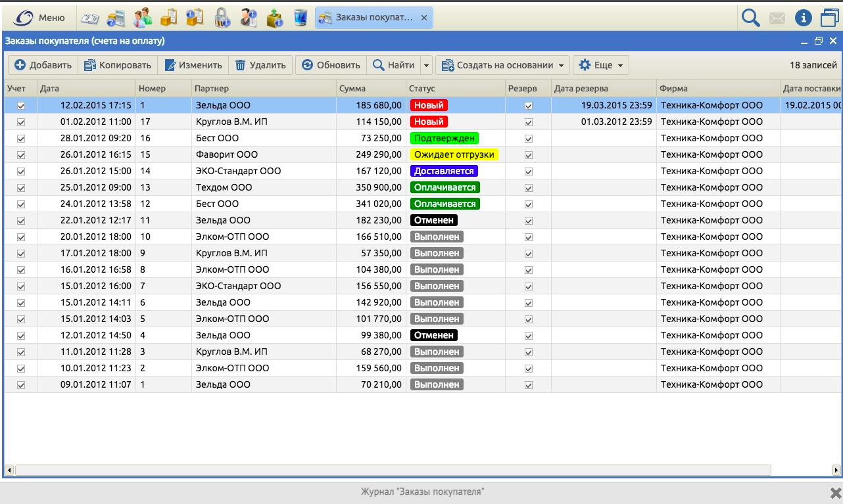The image size is (843, 504).
Task: Click the horizontal scrollbar left arrow
Action: (9, 470)
